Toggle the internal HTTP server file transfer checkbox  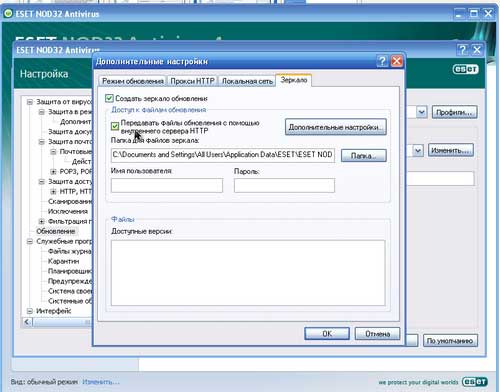[115, 126]
